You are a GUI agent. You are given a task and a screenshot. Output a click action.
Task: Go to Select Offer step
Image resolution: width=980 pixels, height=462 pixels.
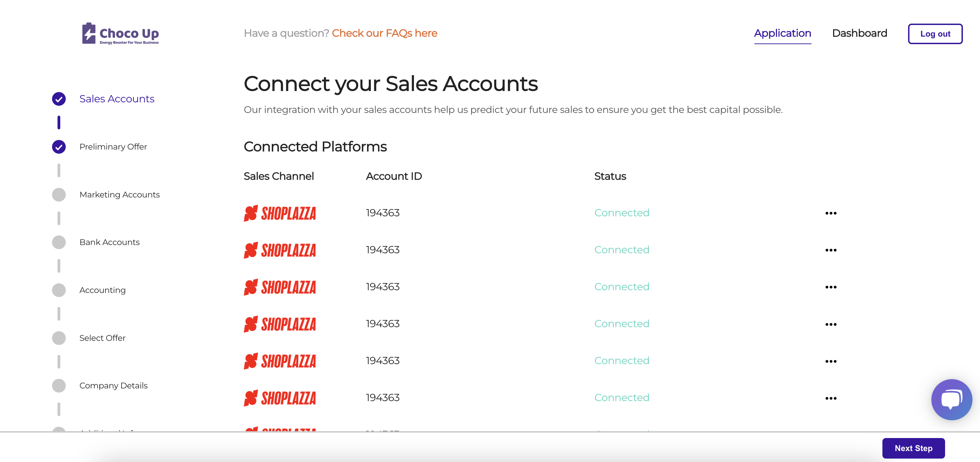(102, 338)
